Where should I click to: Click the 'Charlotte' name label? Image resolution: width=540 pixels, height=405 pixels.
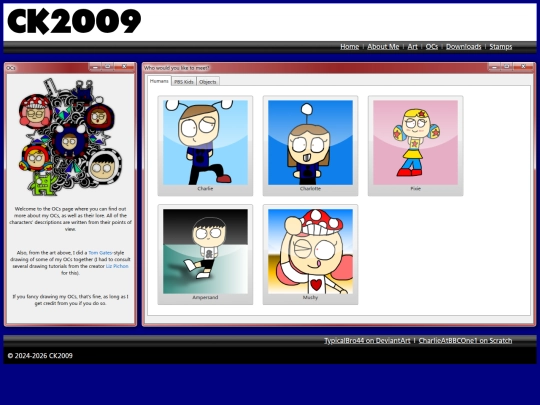coord(310,188)
